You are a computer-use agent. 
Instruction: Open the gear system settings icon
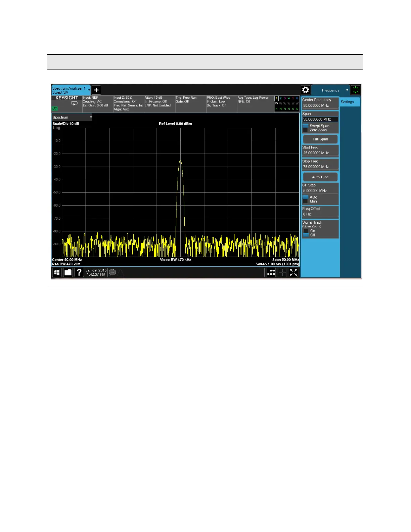coord(306,90)
